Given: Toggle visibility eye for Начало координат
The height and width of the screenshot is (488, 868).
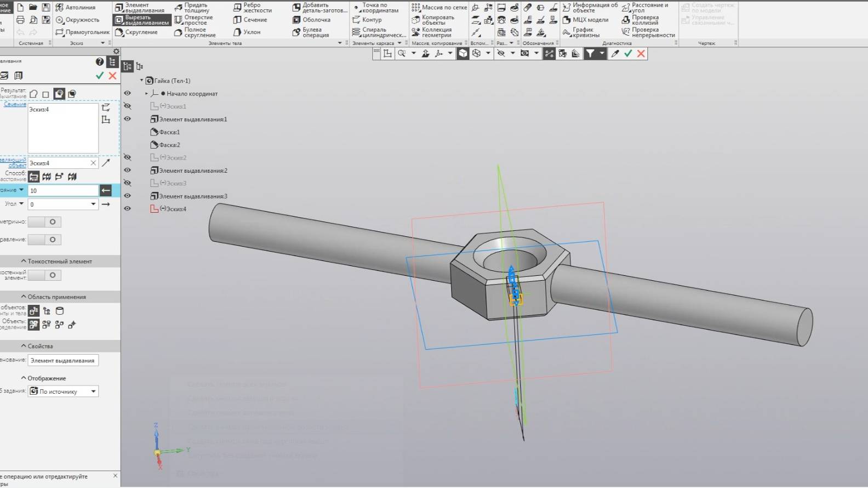Looking at the screenshot, I should tap(128, 94).
